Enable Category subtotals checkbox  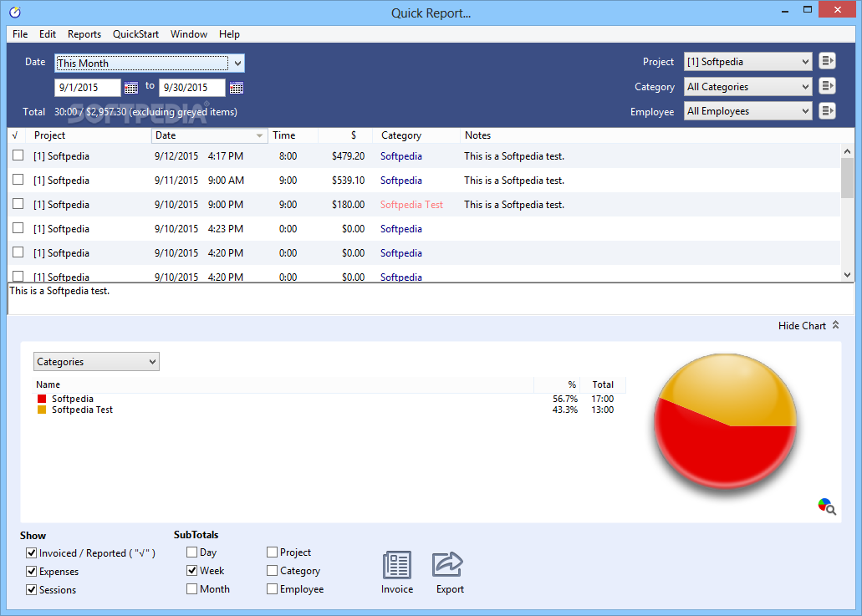(272, 571)
